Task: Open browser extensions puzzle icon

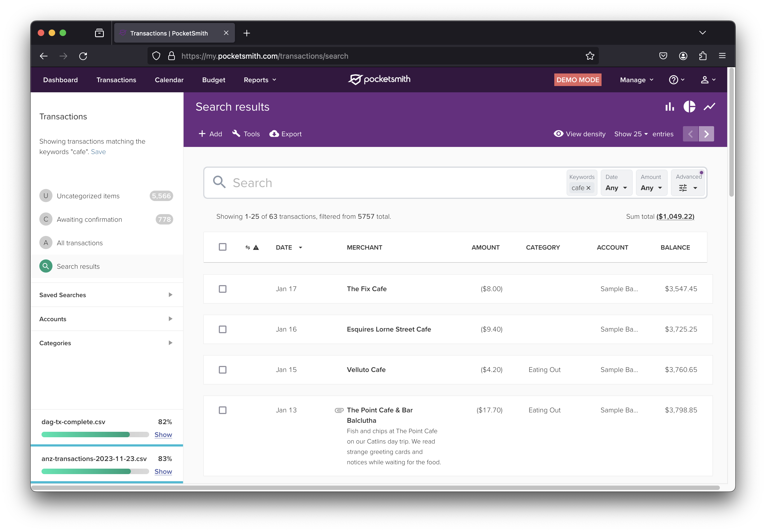Action: 703,56
